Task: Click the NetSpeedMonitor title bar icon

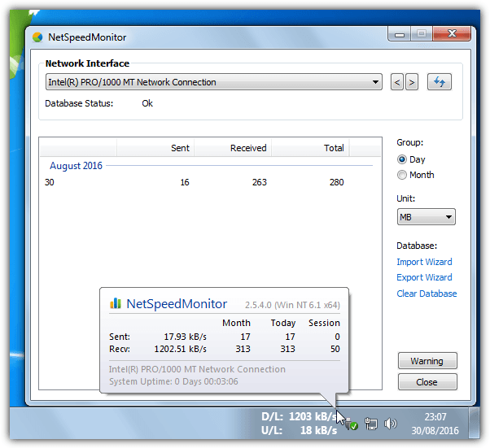Action: click(x=37, y=37)
